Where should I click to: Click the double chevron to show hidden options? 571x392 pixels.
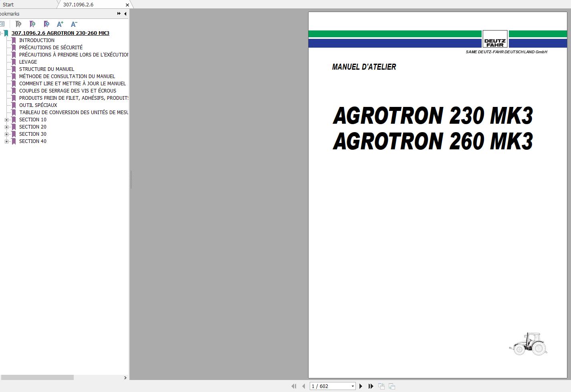click(119, 13)
